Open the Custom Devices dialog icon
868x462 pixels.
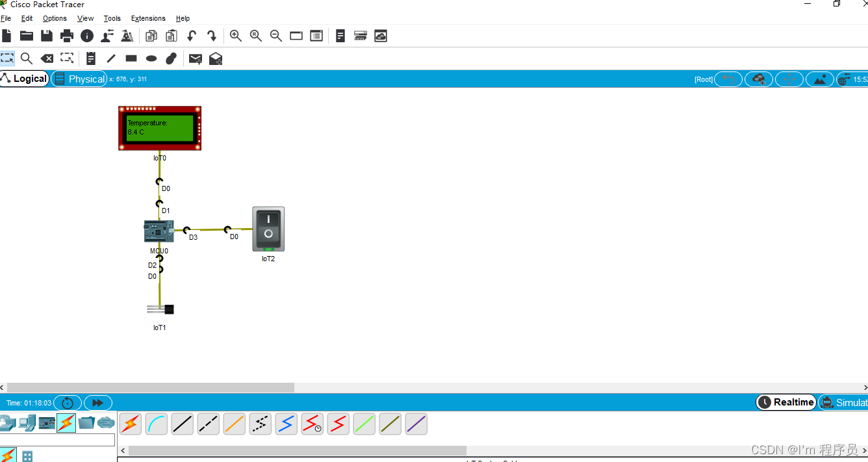pyautogui.click(x=316, y=36)
